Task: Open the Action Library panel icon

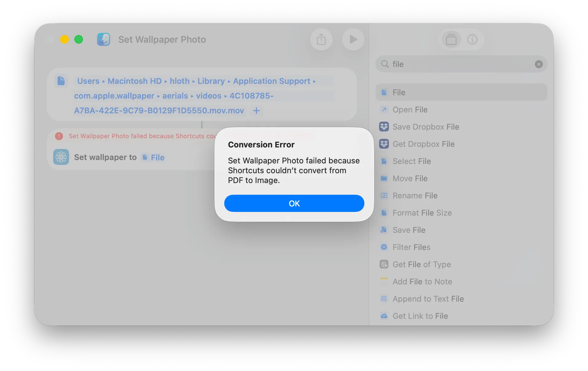Action: click(x=451, y=39)
